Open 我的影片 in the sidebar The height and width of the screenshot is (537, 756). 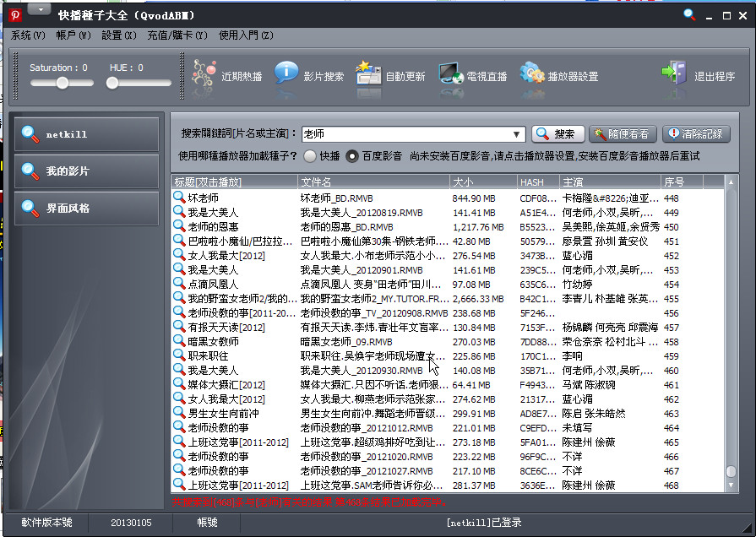tap(87, 171)
